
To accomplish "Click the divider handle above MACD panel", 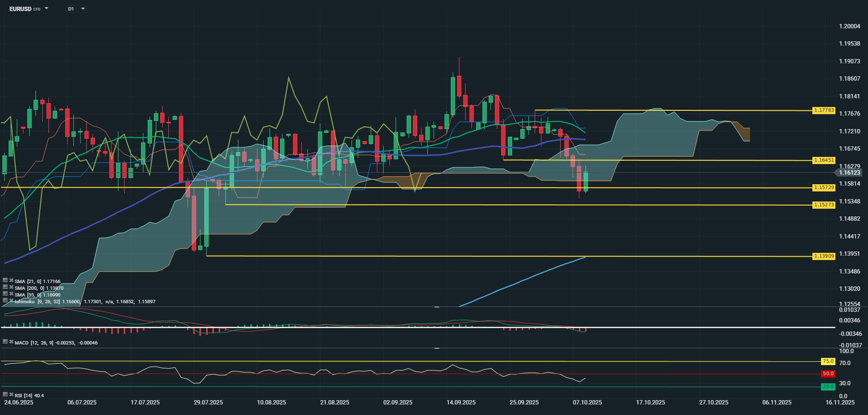I will [437, 307].
